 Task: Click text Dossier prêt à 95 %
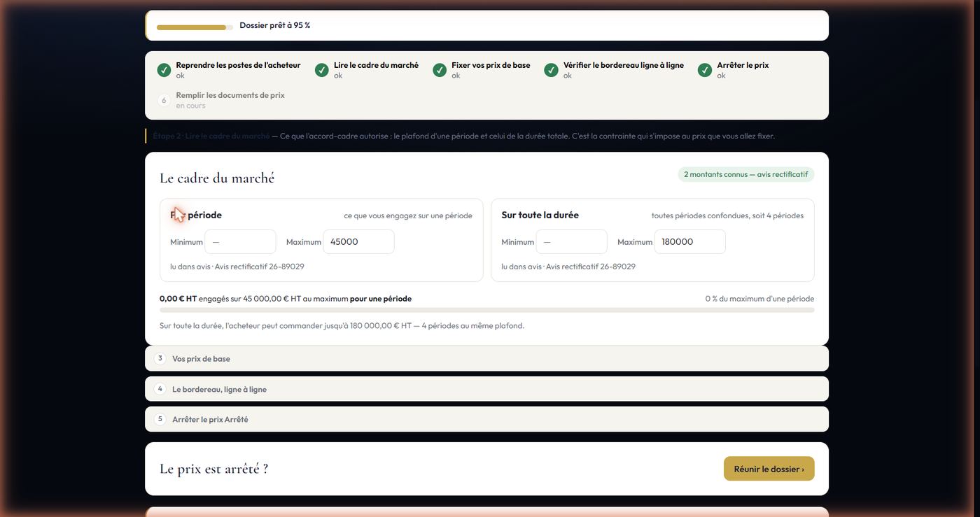(274, 25)
